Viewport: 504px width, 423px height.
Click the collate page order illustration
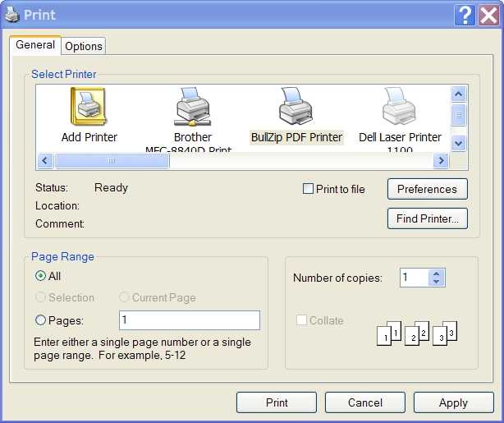(x=417, y=333)
